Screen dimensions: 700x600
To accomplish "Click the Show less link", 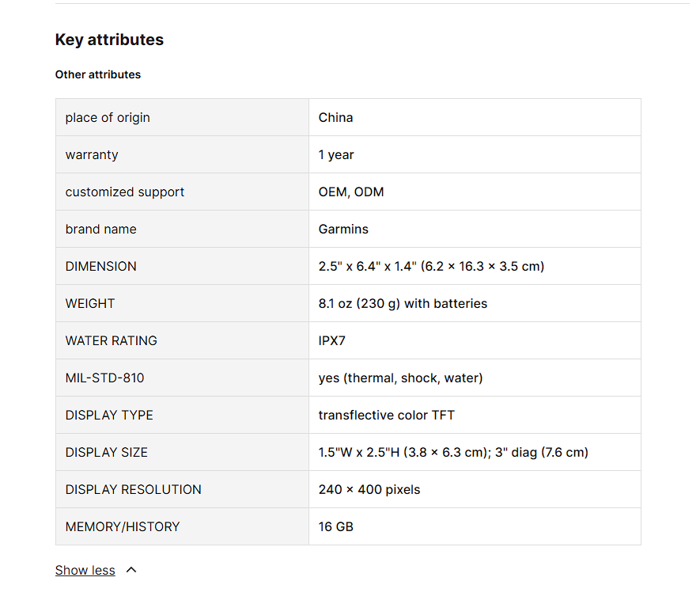I will (x=85, y=570).
